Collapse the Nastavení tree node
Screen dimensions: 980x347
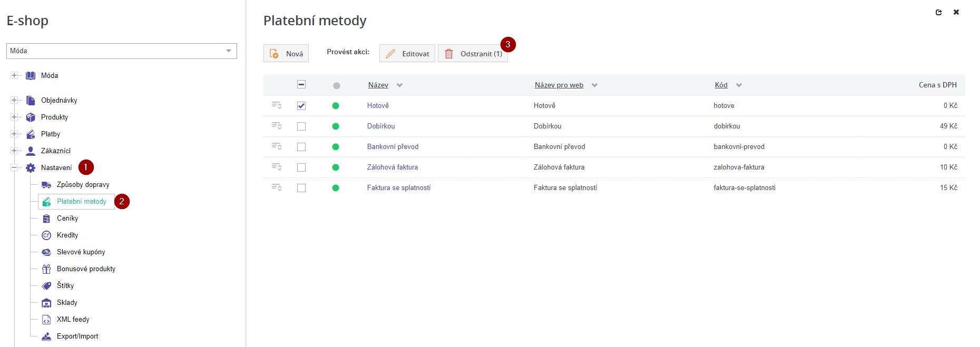[14, 168]
